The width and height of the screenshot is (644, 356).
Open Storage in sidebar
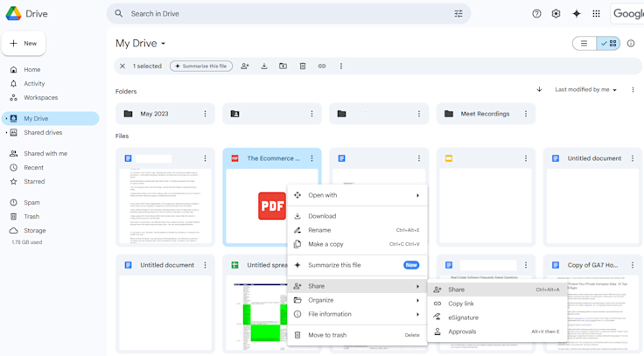pos(35,230)
